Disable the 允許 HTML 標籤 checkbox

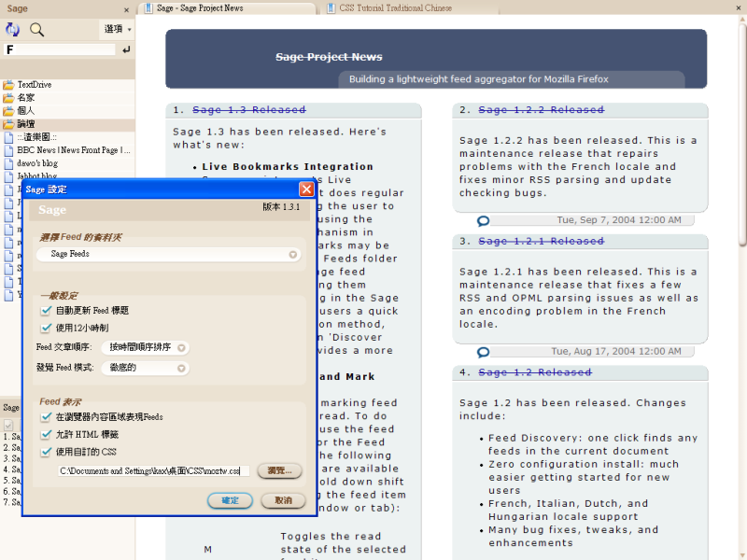click(47, 434)
